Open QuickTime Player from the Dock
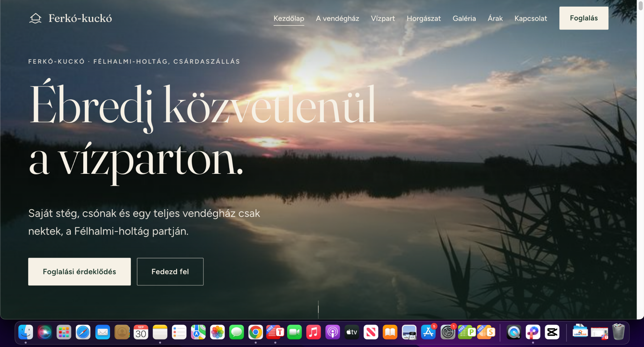This screenshot has width=644, height=347. click(514, 332)
